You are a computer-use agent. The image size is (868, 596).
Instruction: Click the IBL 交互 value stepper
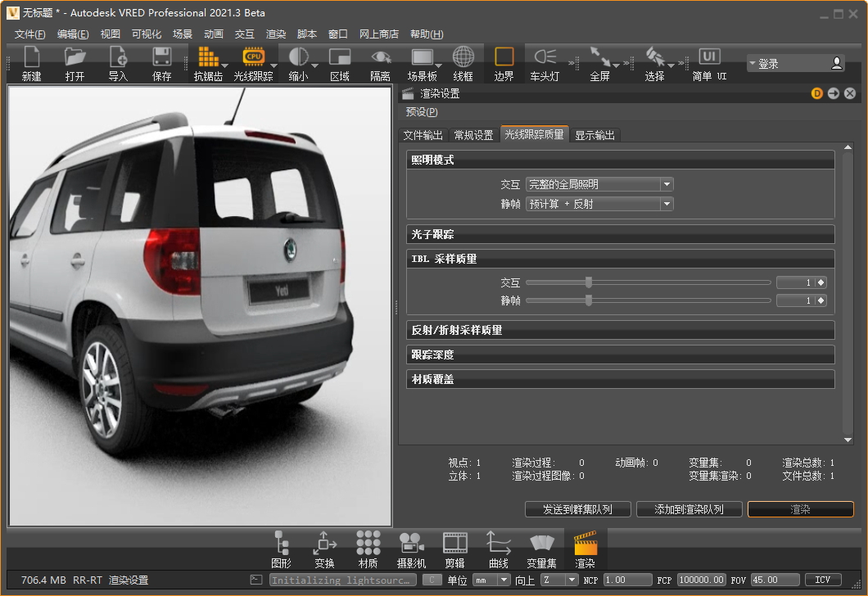[x=821, y=282]
